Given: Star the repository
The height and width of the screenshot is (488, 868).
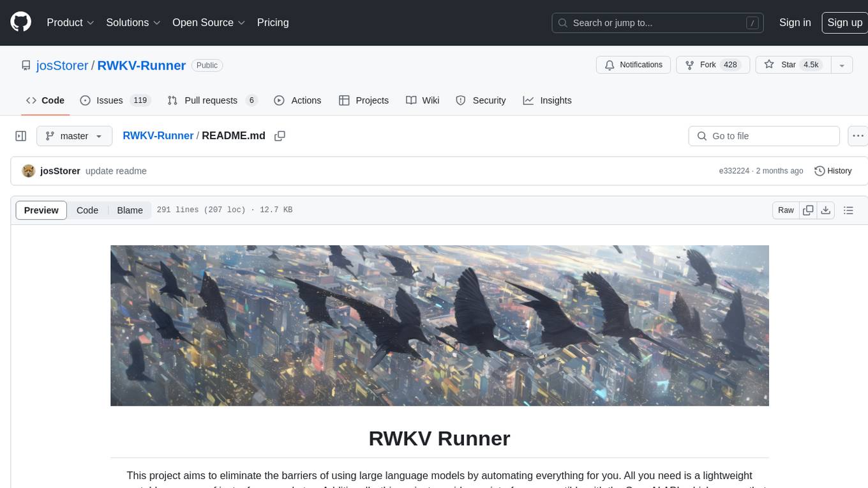Looking at the screenshot, I should point(793,65).
